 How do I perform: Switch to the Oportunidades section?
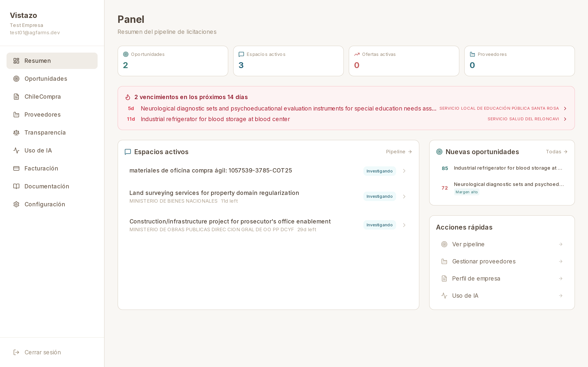pyautogui.click(x=46, y=78)
